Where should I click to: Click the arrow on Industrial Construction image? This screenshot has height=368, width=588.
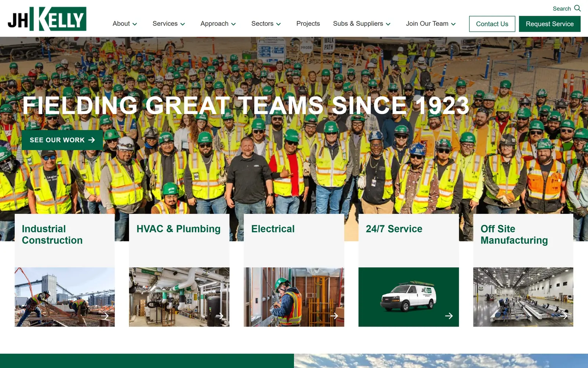(105, 316)
